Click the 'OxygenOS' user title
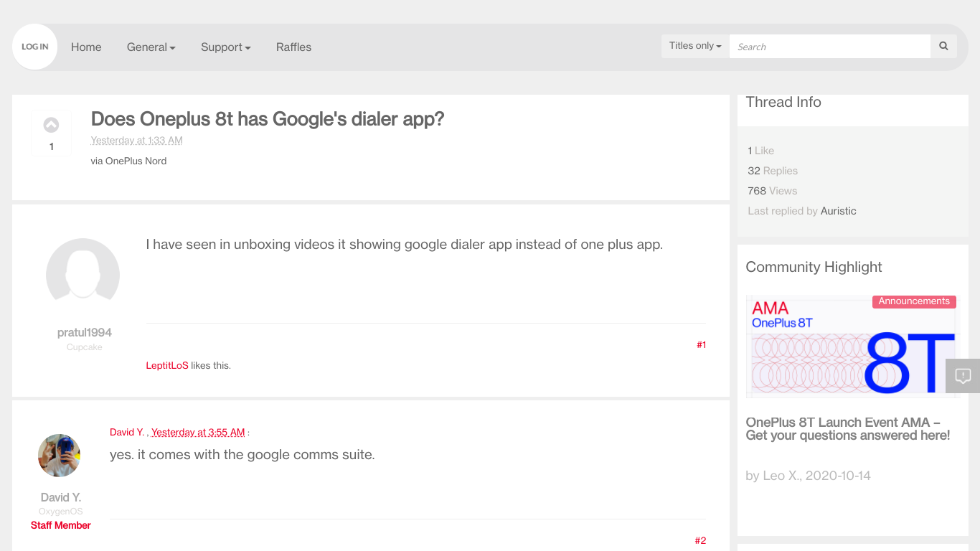980x551 pixels. (61, 512)
